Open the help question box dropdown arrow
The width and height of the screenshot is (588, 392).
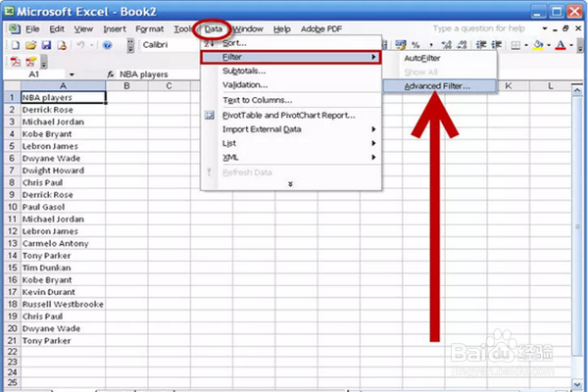click(x=545, y=28)
